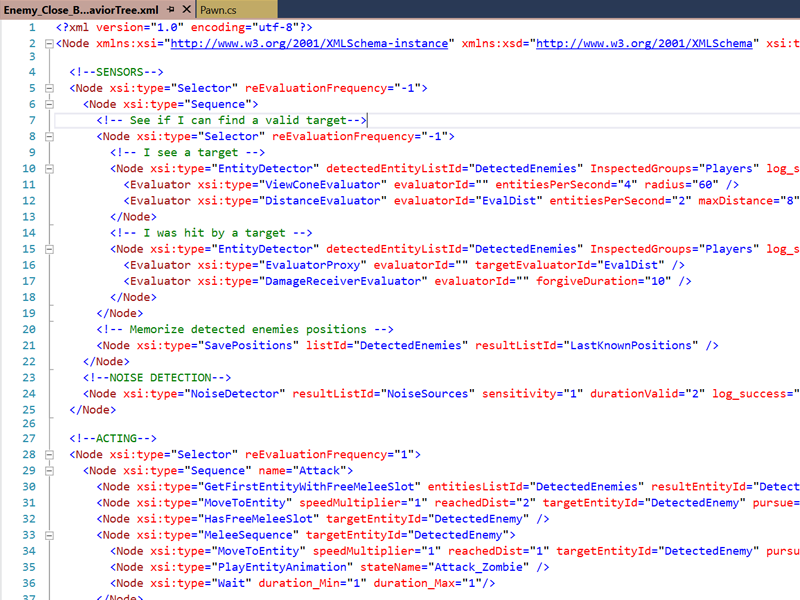
Task: Pin the Enemy_Close_BehaviorTree.xml tab
Action: 171,10
